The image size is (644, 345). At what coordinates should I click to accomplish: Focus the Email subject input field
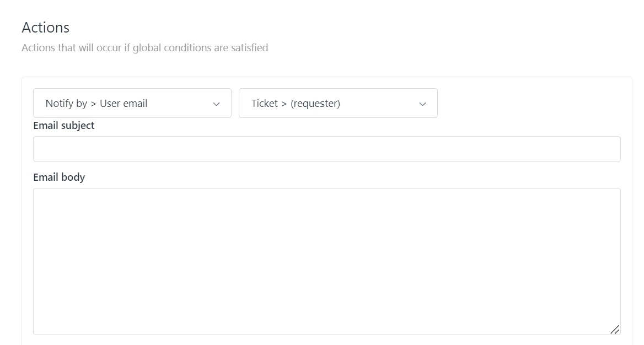pyautogui.click(x=326, y=149)
